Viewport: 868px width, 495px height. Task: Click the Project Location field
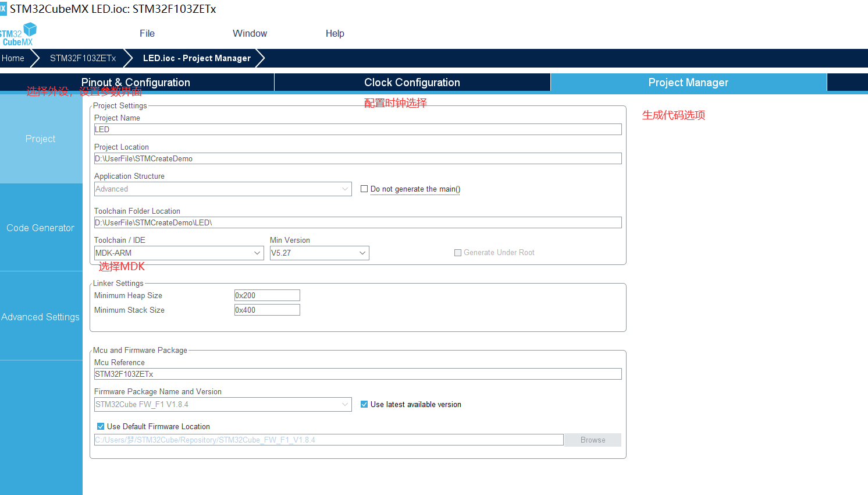click(x=358, y=158)
